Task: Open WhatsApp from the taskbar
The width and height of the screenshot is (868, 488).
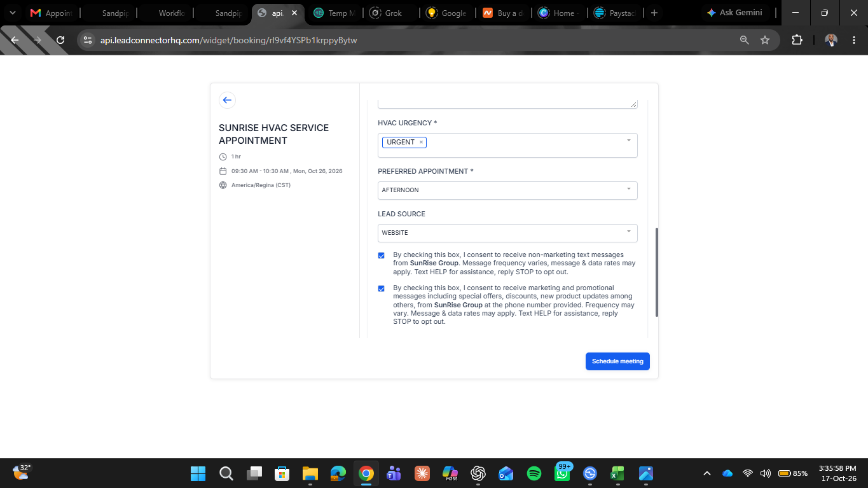Action: point(562,473)
